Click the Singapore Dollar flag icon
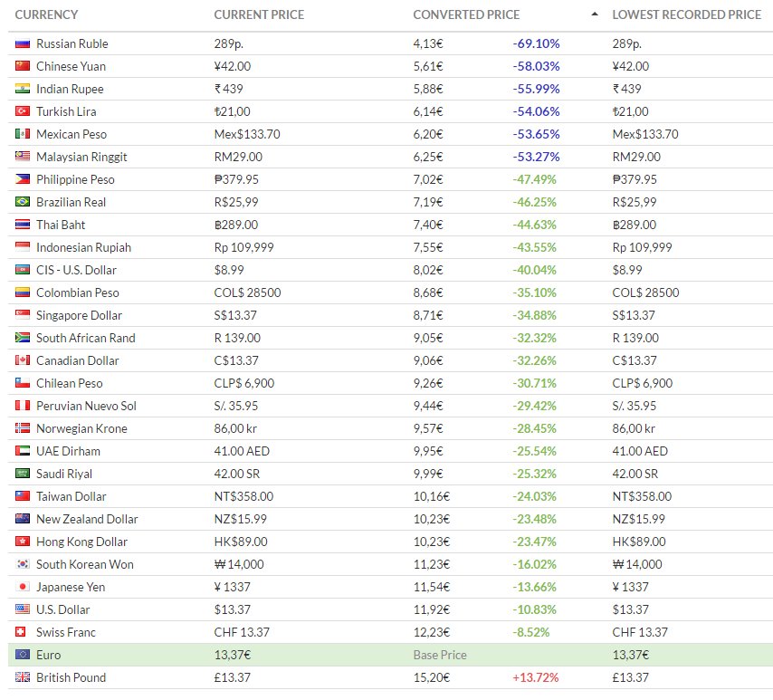The image size is (773, 700). pyautogui.click(x=23, y=316)
